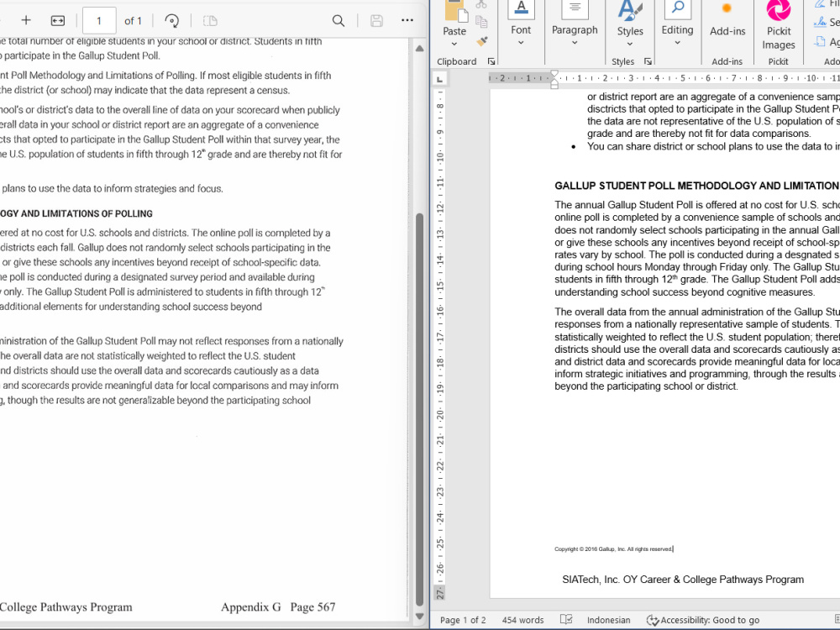Viewport: 840px width, 630px height.
Task: Click the zoom in plus icon in PDF viewer
Action: pyautogui.click(x=26, y=20)
